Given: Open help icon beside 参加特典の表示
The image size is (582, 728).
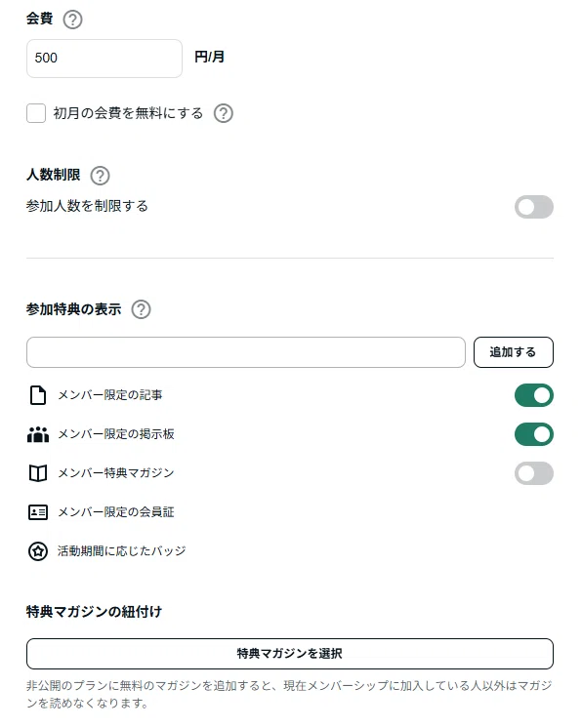Looking at the screenshot, I should click(x=141, y=309).
